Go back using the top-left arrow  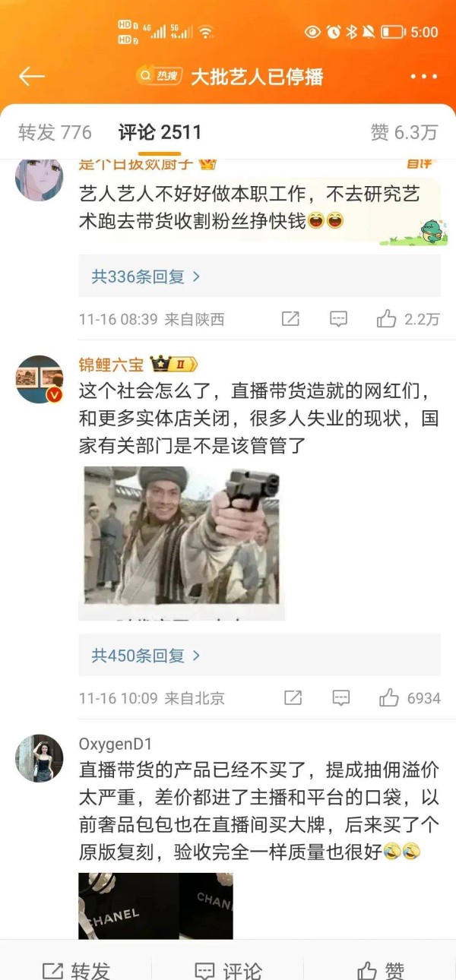[x=31, y=76]
